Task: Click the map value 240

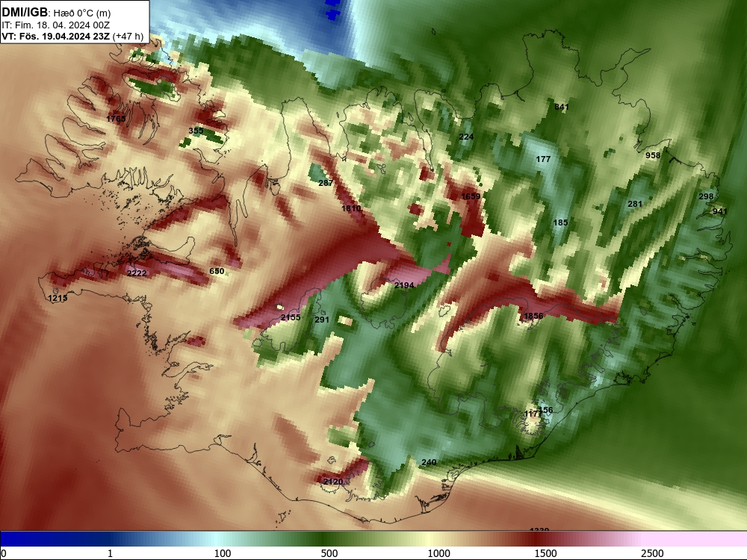Action: coord(429,462)
